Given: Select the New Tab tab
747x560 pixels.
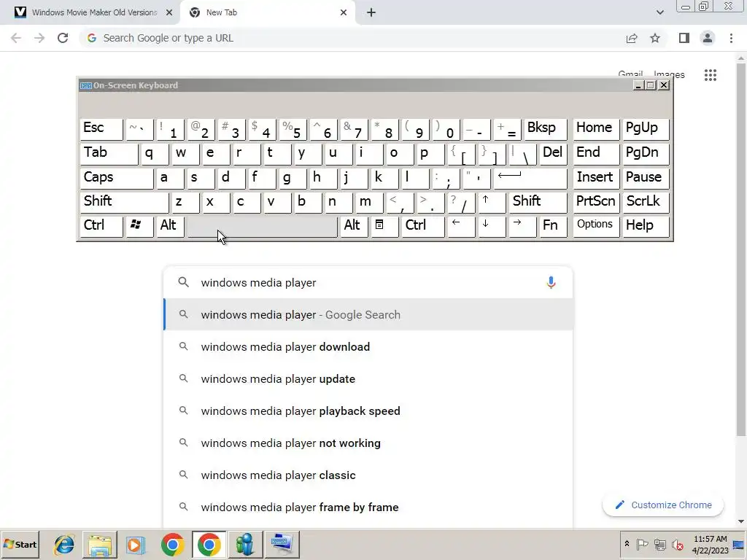Looking at the screenshot, I should point(267,13).
